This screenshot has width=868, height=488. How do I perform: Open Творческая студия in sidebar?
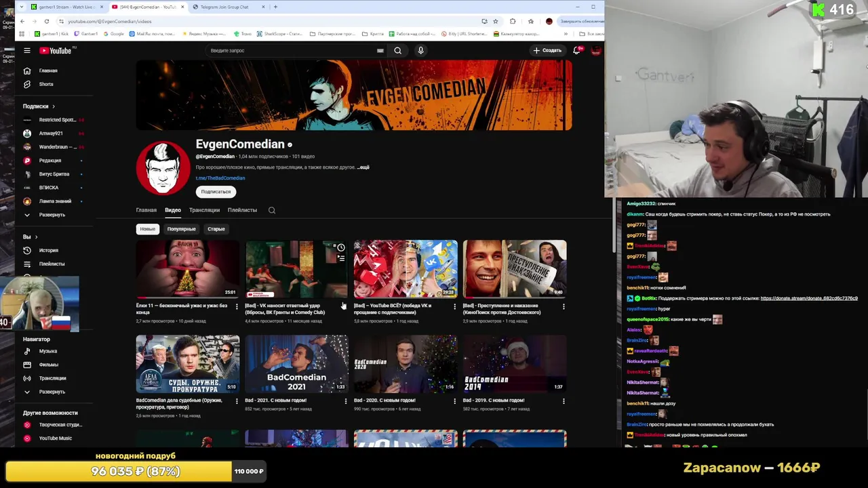60,425
